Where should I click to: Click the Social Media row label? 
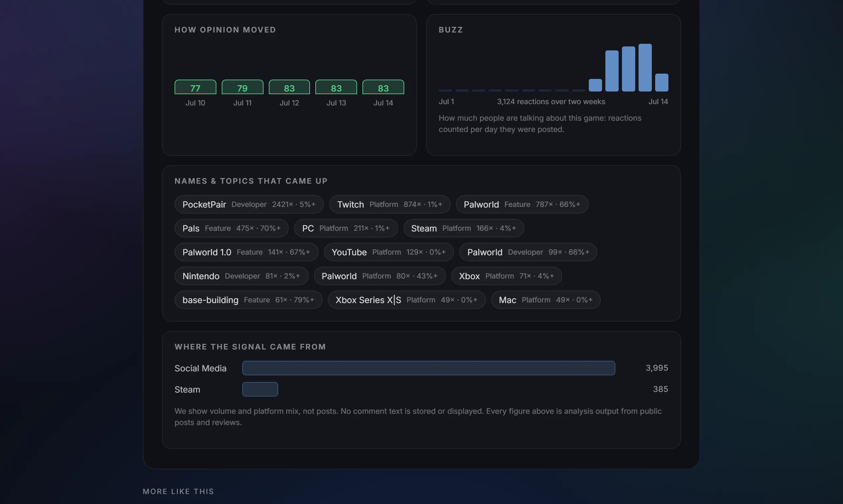pyautogui.click(x=200, y=368)
